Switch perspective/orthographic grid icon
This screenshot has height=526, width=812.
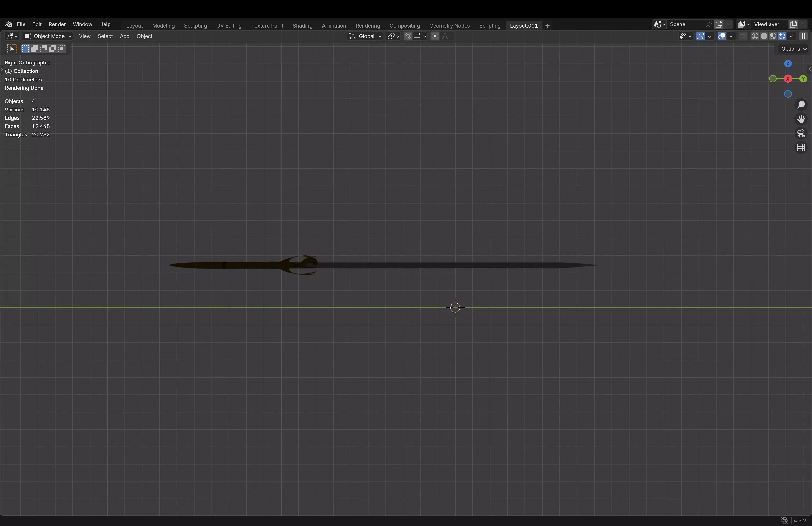pyautogui.click(x=801, y=148)
